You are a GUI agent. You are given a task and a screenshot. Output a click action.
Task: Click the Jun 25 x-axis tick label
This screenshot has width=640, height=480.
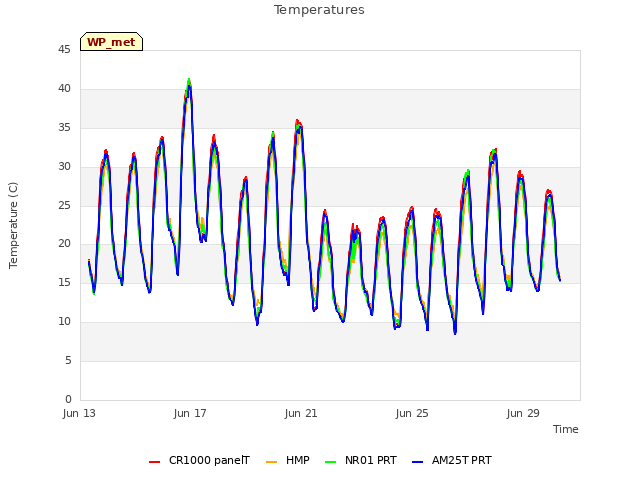(412, 413)
